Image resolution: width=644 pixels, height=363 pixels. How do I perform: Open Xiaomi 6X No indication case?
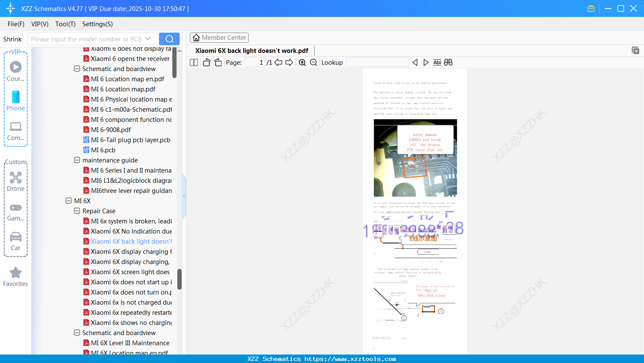point(132,231)
